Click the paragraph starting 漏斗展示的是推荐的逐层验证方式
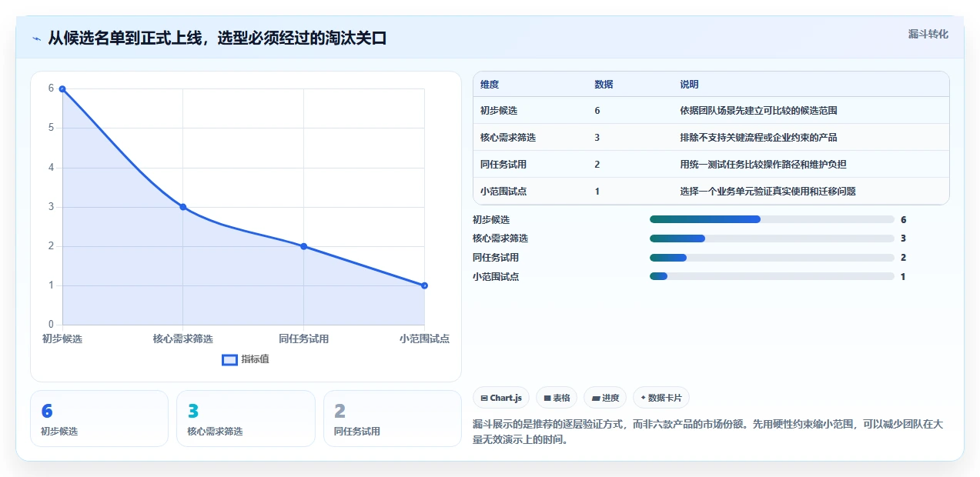Screen dimensions: 980x477 (707, 432)
